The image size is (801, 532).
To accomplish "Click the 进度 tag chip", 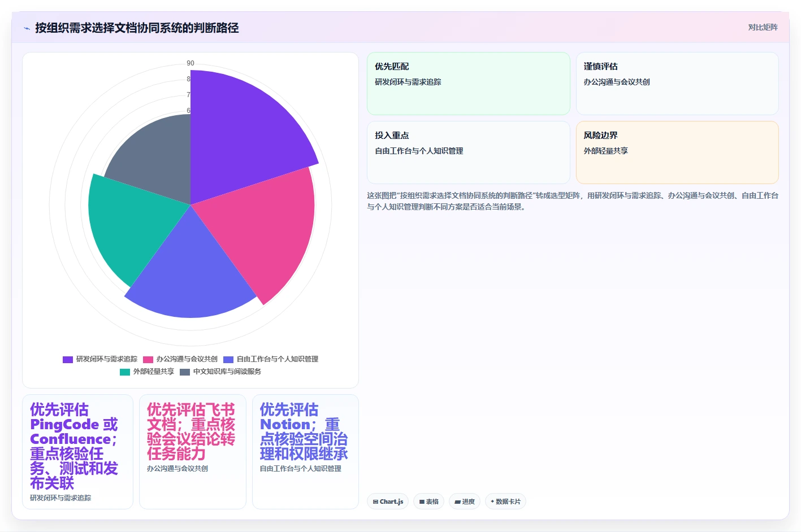I will coord(465,502).
